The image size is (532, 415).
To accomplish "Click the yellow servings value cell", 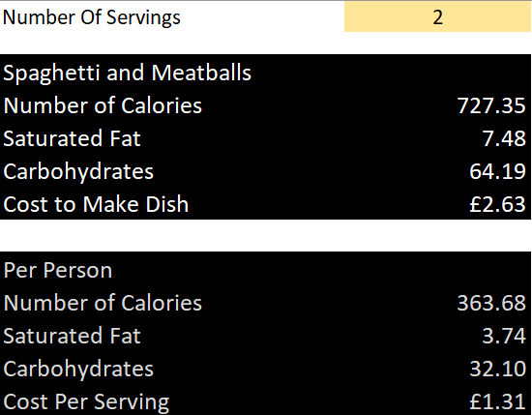I will click(437, 16).
